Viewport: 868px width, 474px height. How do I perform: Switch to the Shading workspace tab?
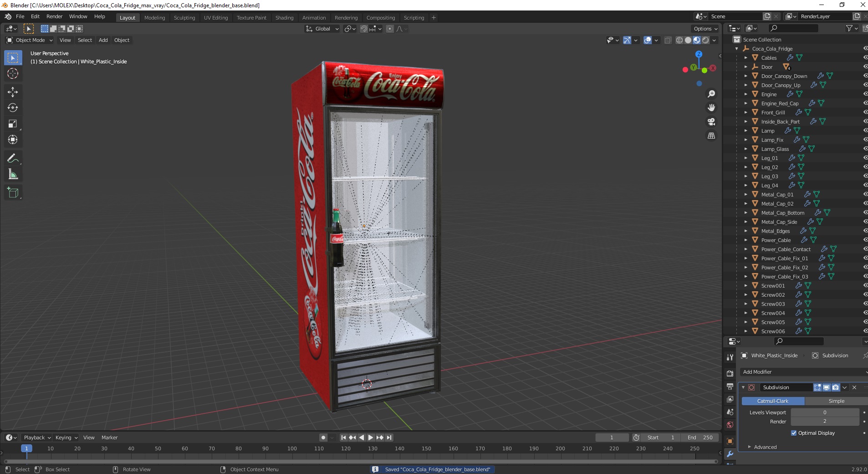[x=284, y=18]
